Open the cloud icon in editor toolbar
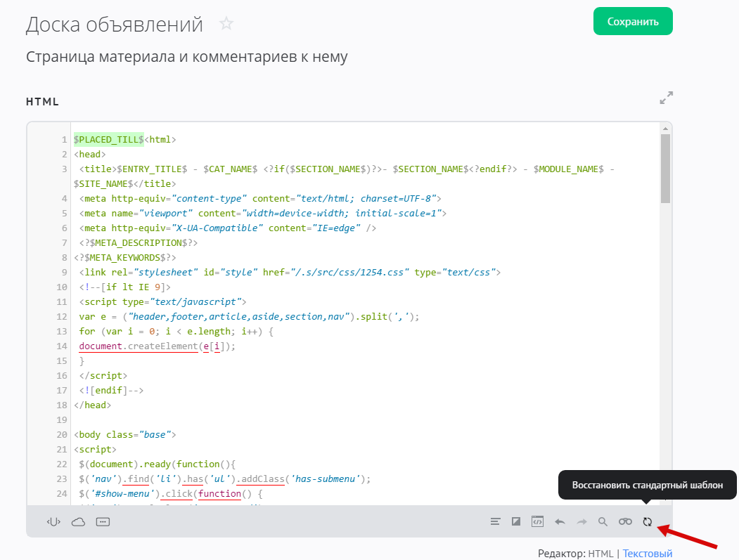Viewport: 739px width, 560px height. (x=78, y=521)
